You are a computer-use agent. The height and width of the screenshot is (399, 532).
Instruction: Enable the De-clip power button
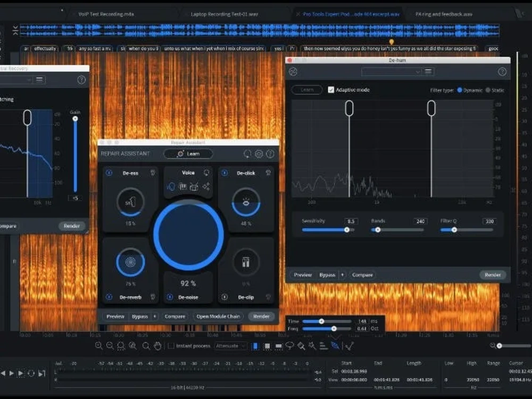(x=225, y=297)
